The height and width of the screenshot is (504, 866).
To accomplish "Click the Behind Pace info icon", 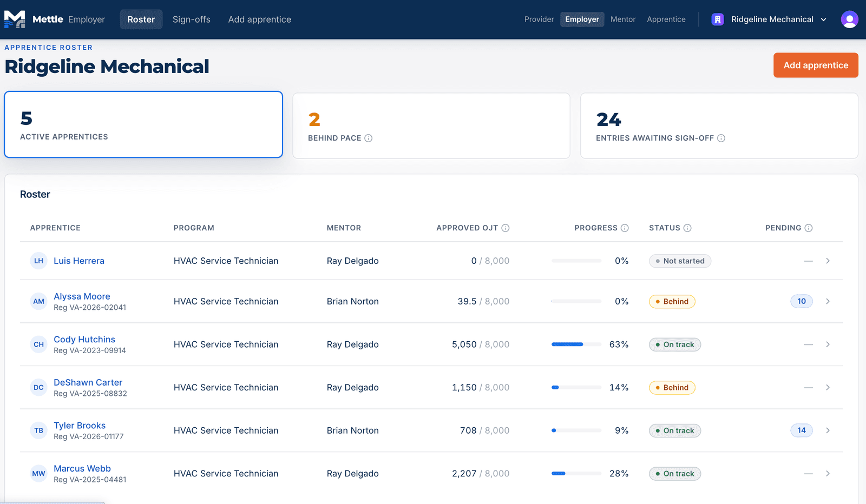I will [x=369, y=138].
